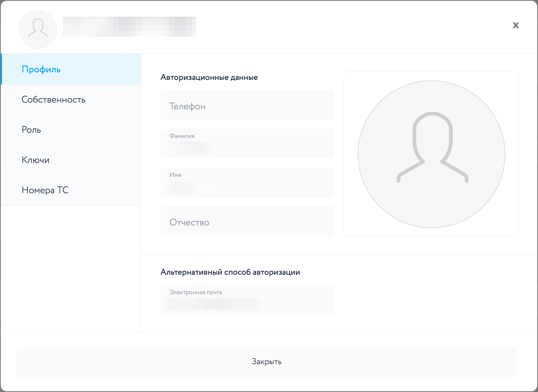Focus the Телефон input field

point(247,105)
